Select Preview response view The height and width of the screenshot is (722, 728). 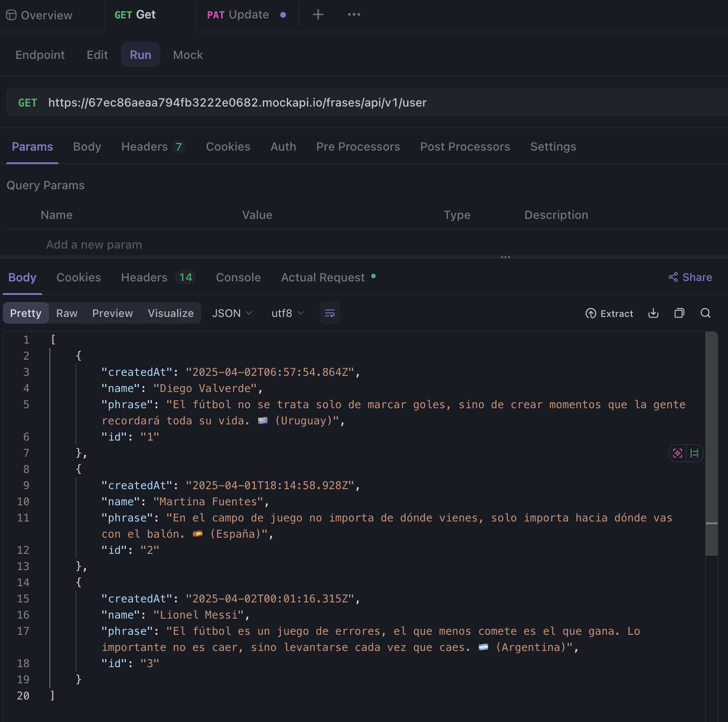click(113, 313)
